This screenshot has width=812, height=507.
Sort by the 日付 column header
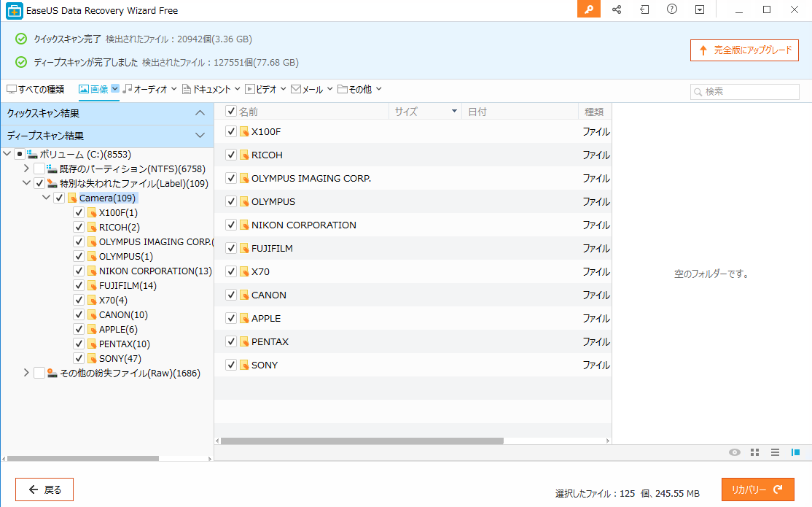coord(520,112)
